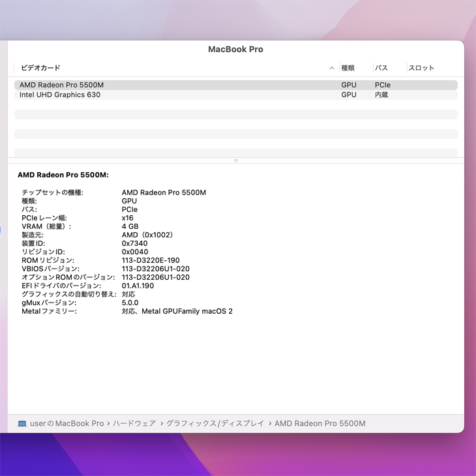Sort by the ビデオカード column header
This screenshot has height=476, width=476.
point(40,68)
